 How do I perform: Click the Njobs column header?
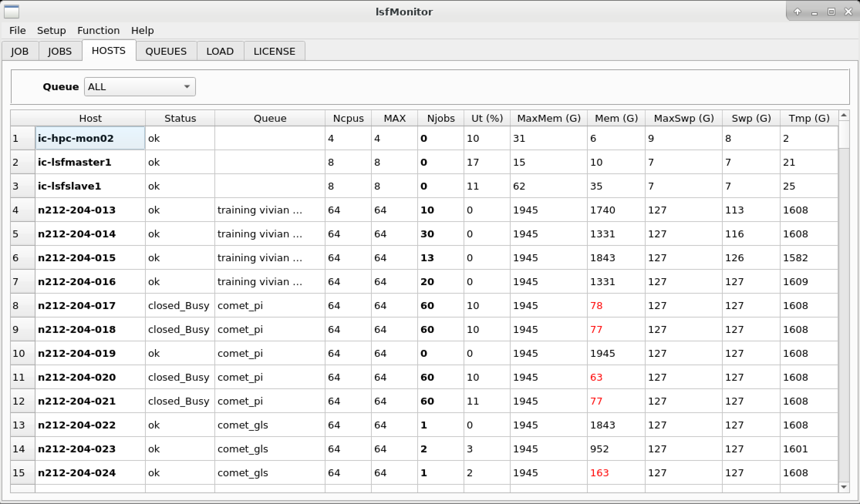tap(440, 118)
